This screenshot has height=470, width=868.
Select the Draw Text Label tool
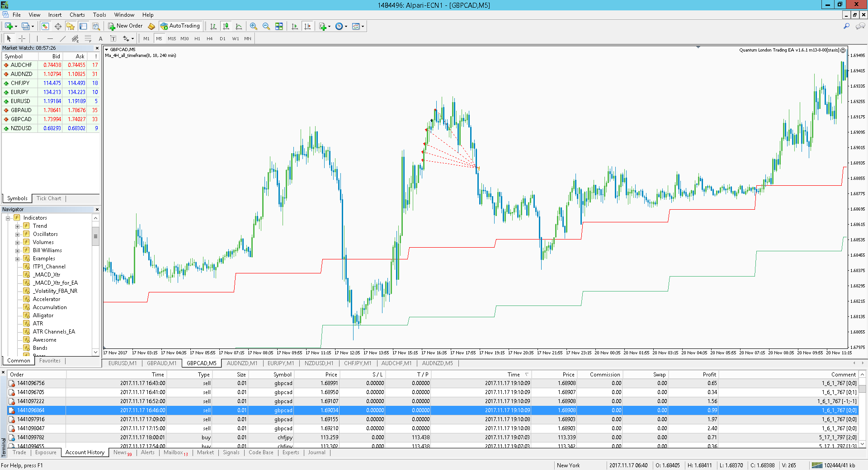113,38
